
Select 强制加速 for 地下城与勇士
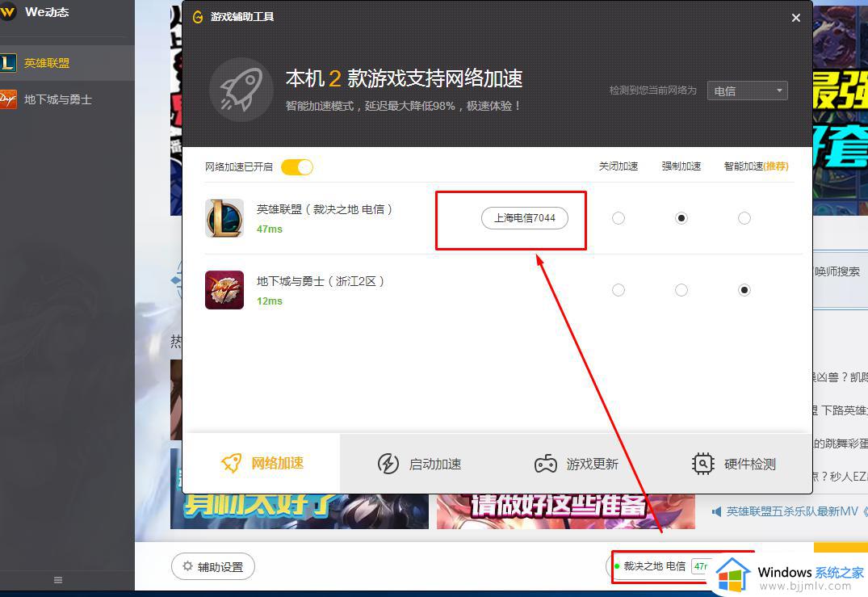click(681, 289)
